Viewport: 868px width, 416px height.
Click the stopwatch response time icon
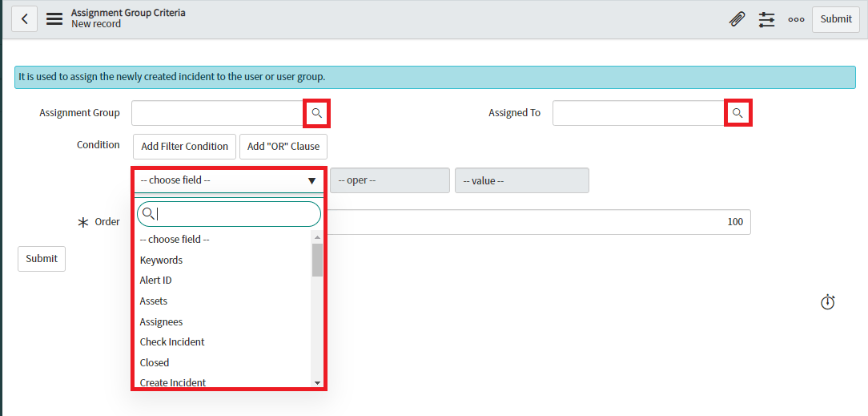[828, 302]
